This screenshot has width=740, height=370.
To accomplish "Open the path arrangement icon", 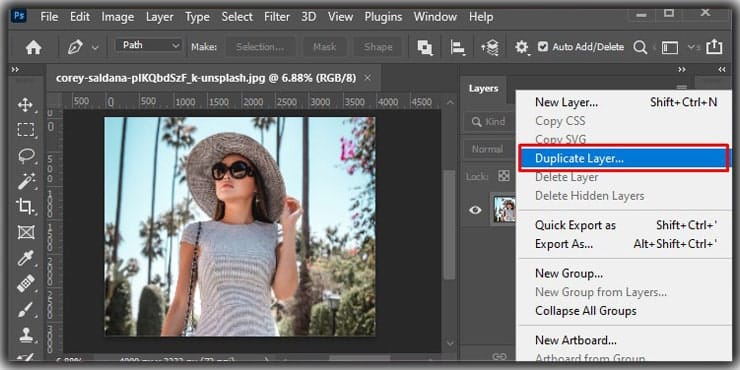I will pos(490,47).
